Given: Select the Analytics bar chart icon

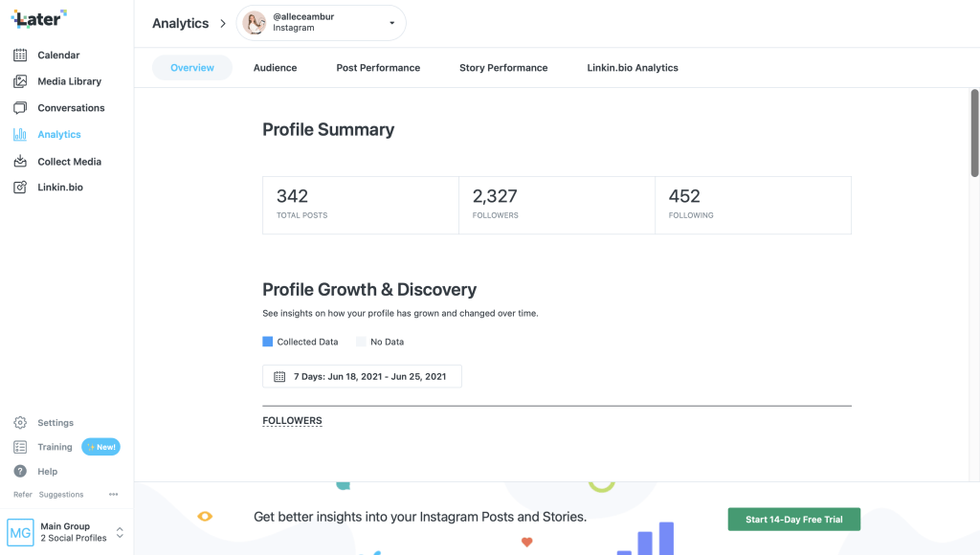Looking at the screenshot, I should coord(20,135).
